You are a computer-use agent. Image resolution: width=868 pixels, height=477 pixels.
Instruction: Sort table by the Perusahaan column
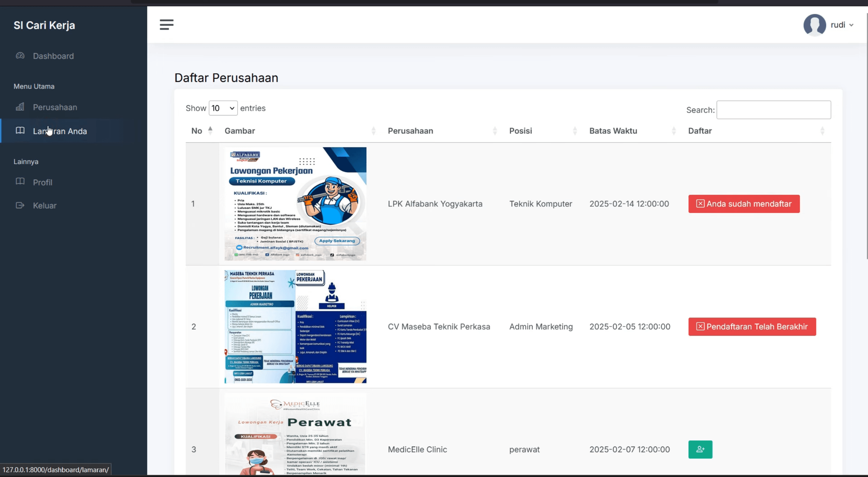pos(443,131)
